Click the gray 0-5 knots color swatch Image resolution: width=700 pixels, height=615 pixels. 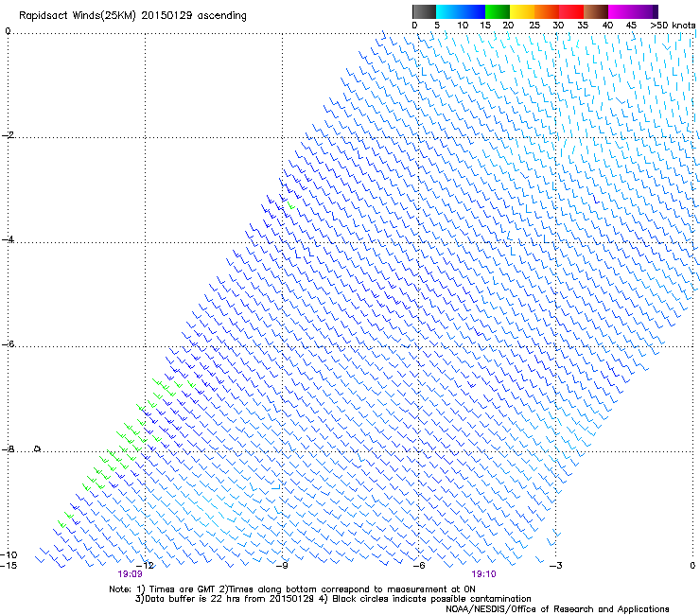424,11
